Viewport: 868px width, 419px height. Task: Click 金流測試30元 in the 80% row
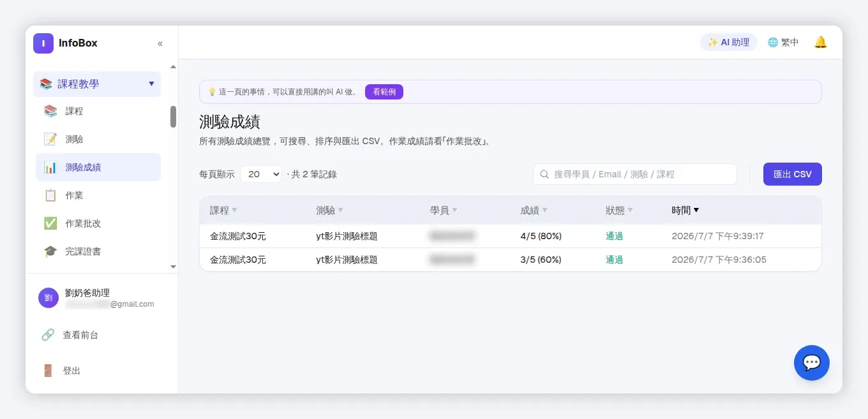(238, 236)
